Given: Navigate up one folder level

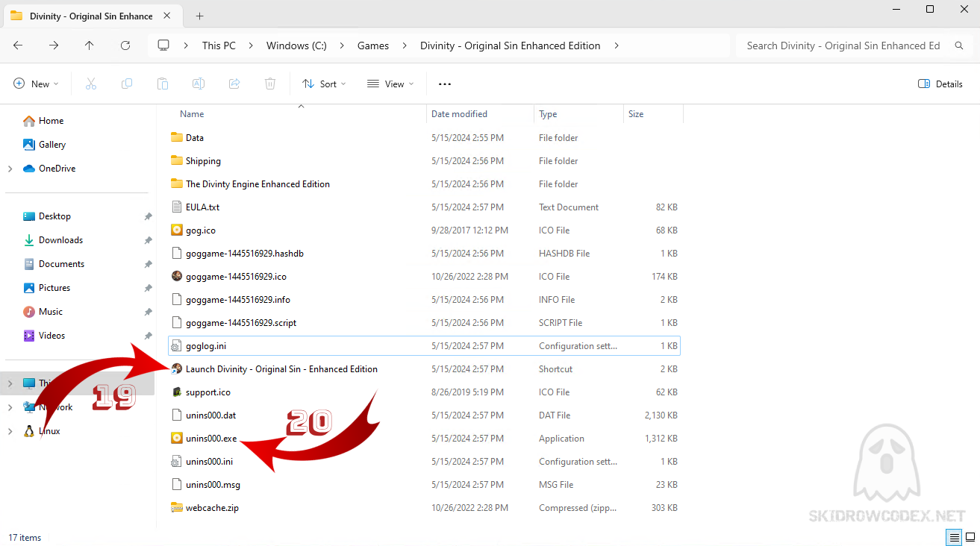Looking at the screenshot, I should click(90, 45).
